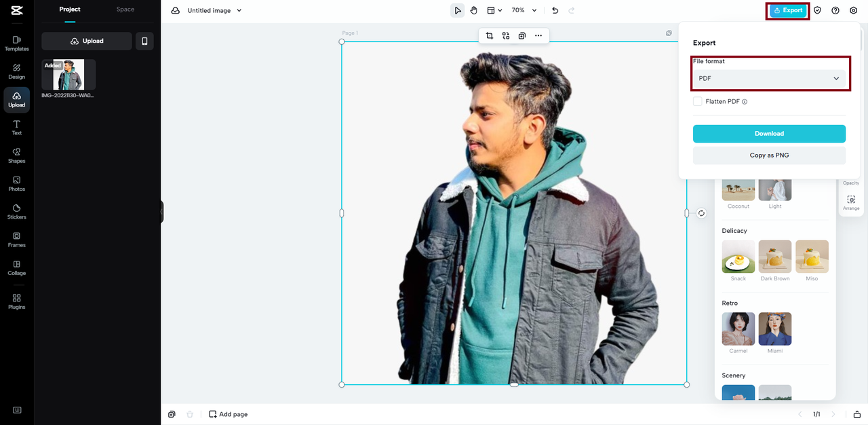Select the hand pan tool
The height and width of the screenshot is (425, 868).
pyautogui.click(x=474, y=10)
